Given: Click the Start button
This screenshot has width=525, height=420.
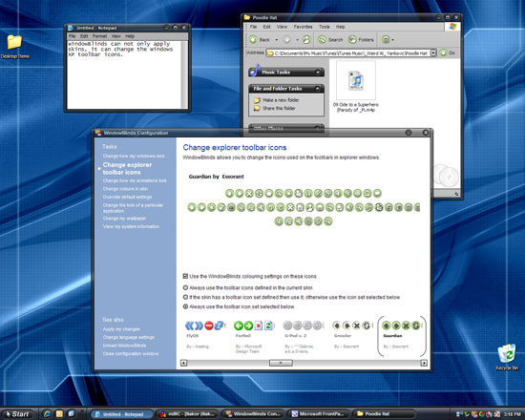Looking at the screenshot, I should click(x=18, y=414).
